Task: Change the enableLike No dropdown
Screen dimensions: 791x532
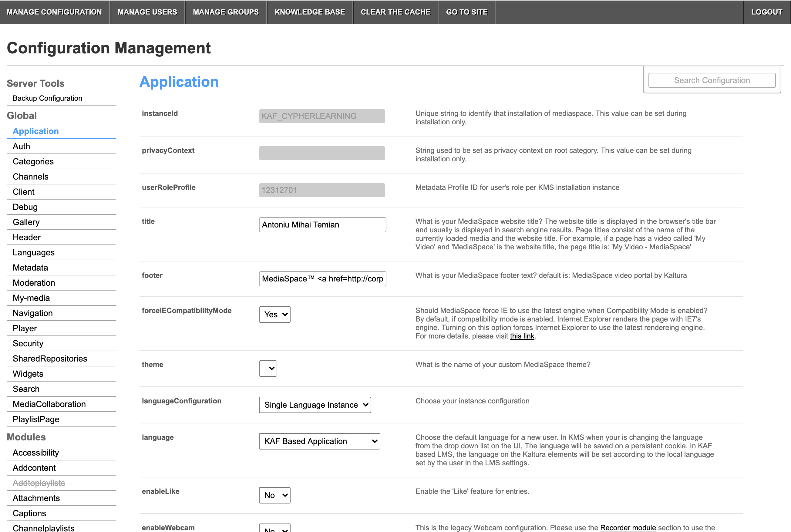Action: pyautogui.click(x=274, y=495)
